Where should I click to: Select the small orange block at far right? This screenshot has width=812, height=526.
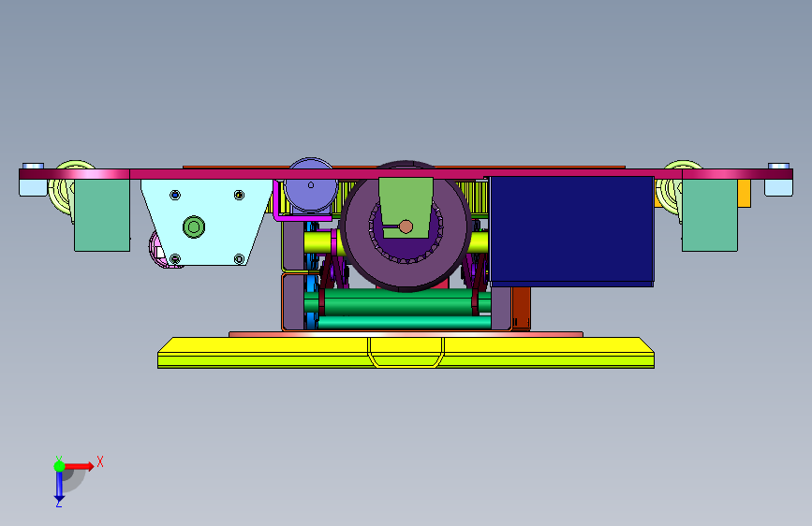(745, 193)
